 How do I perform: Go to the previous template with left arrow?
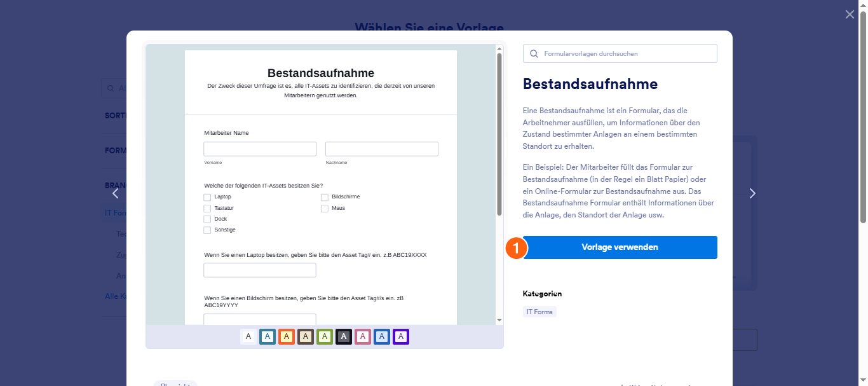pos(115,193)
